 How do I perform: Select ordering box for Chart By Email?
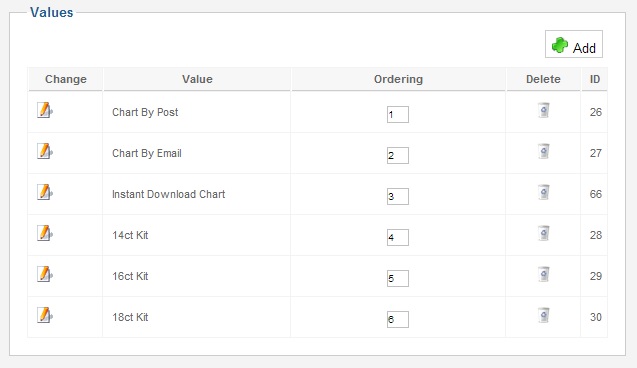398,156
